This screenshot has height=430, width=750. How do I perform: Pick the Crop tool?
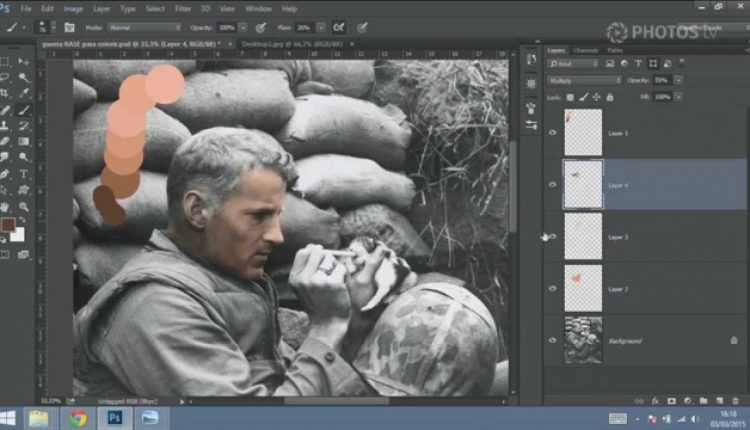point(6,93)
